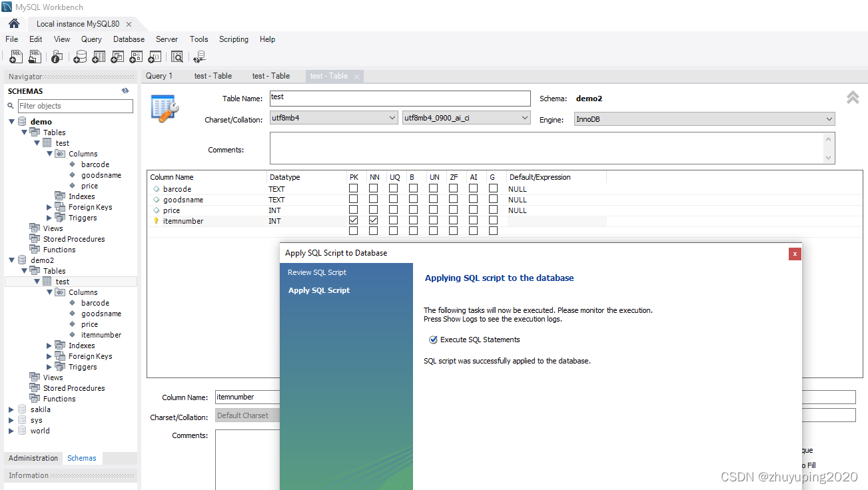This screenshot has width=868, height=490.
Task: Close the active test - Table tab
Action: pos(356,77)
